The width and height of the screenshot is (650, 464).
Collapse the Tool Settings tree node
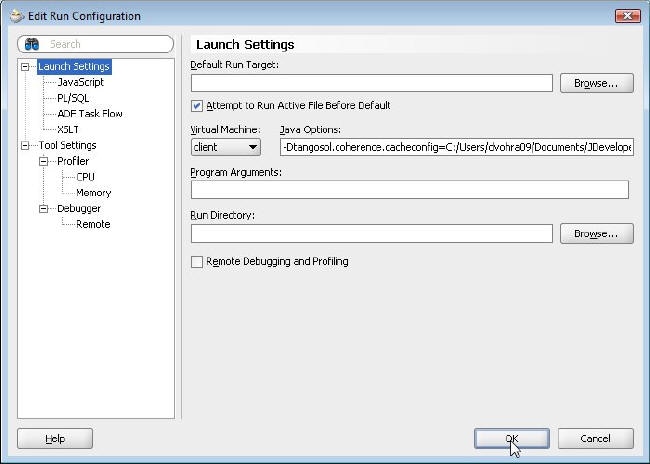[x=25, y=146]
